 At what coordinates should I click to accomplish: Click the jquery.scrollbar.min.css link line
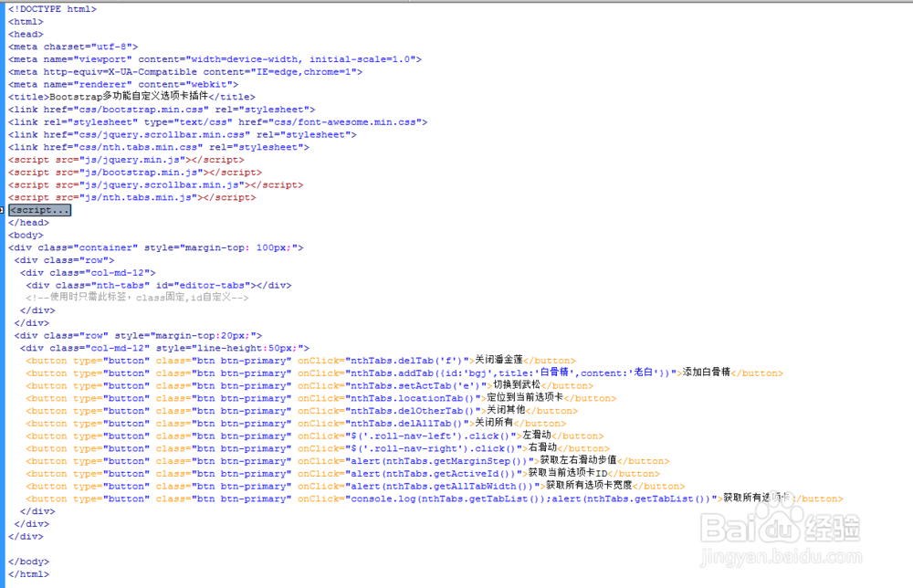[183, 134]
